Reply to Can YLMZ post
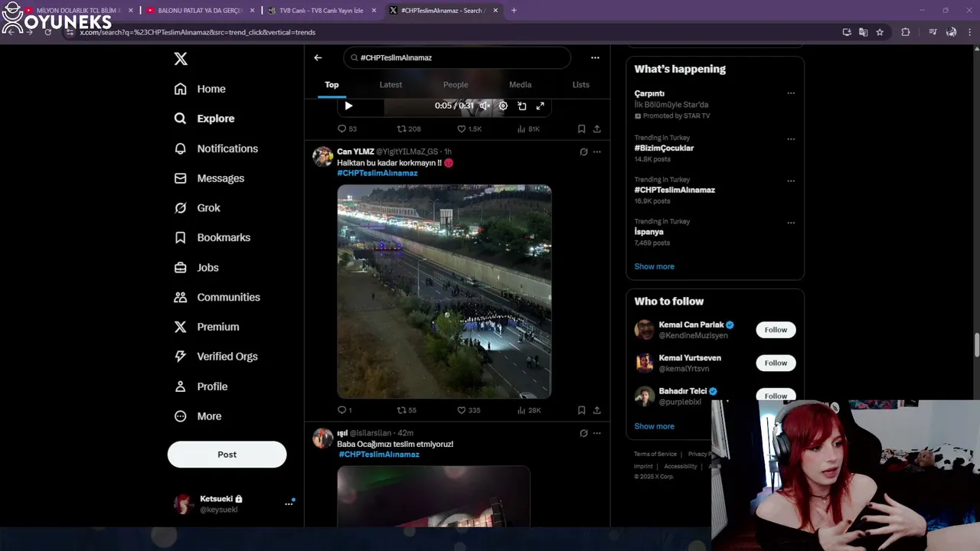The height and width of the screenshot is (551, 980). 345,410
